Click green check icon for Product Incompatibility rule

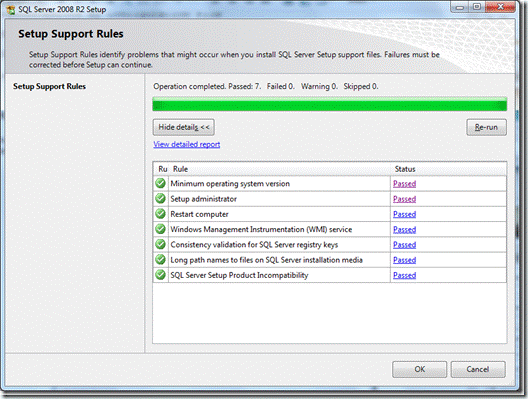(161, 275)
